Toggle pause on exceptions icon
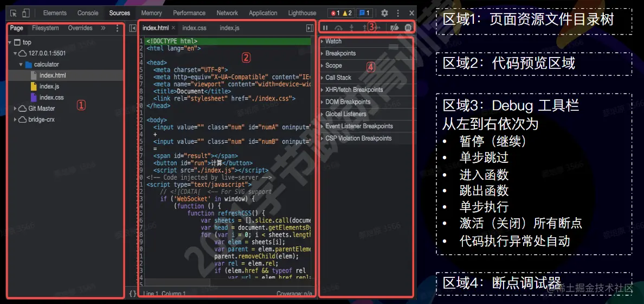 [408, 28]
